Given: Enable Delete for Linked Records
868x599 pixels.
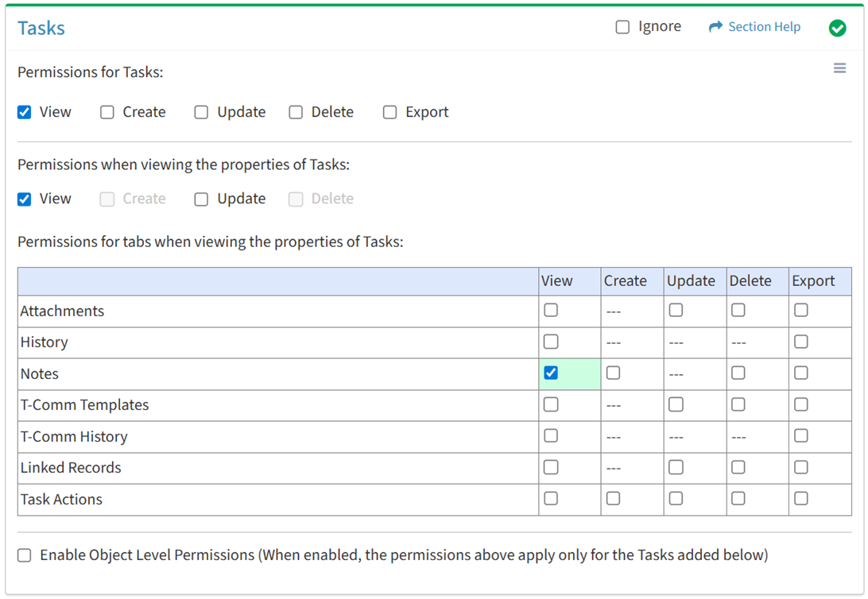Looking at the screenshot, I should coord(738,467).
